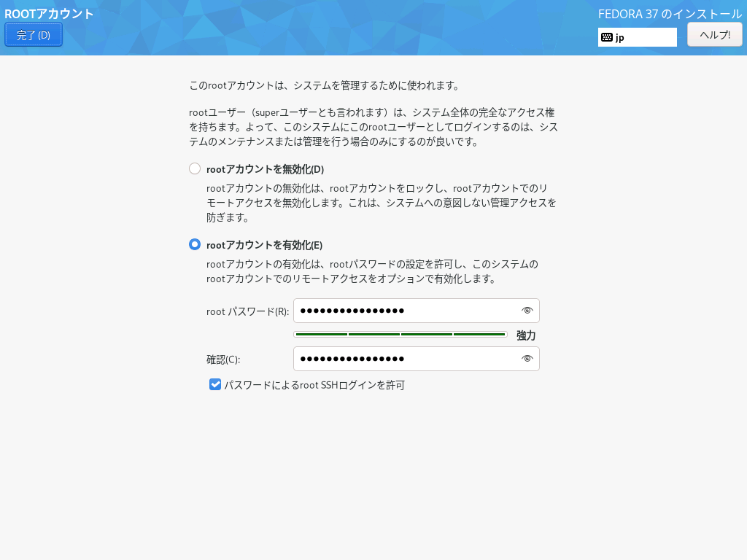This screenshot has height=560, width=747.
Task: Select rootアカウントを有効化(E) radio button
Action: [195, 244]
